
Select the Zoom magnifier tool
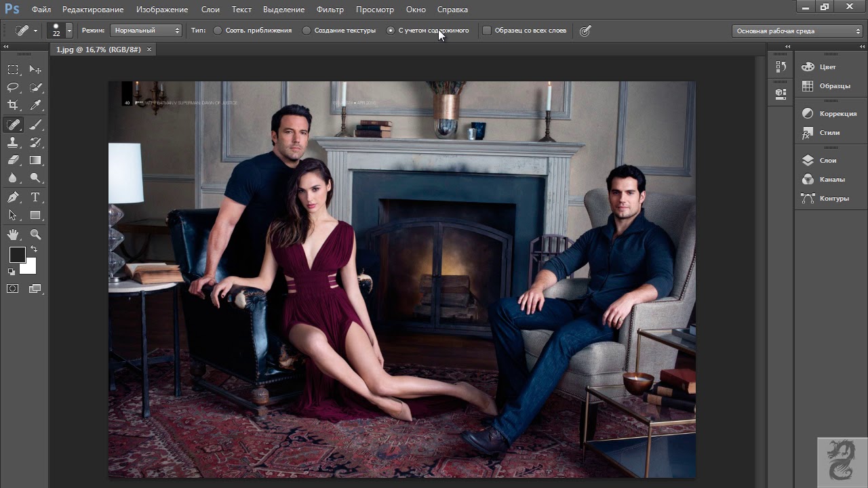coord(35,235)
